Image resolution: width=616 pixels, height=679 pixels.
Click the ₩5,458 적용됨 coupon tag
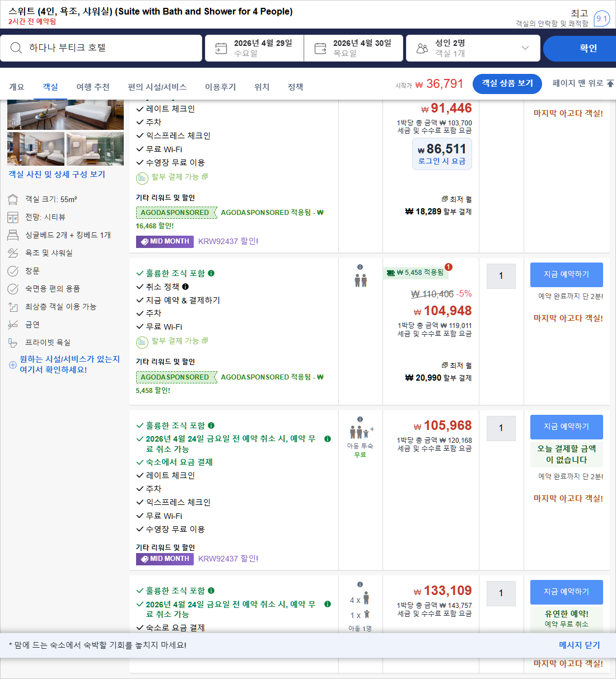point(416,273)
